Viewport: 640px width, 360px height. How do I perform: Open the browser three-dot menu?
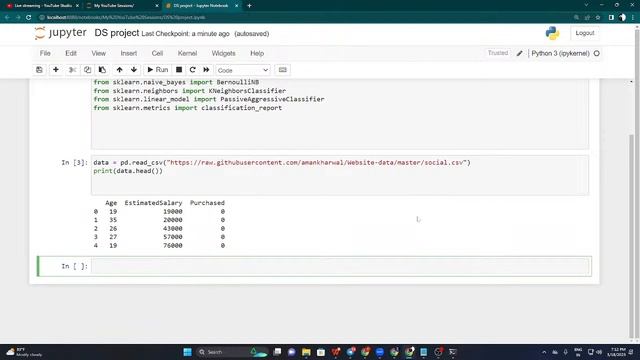click(x=633, y=18)
